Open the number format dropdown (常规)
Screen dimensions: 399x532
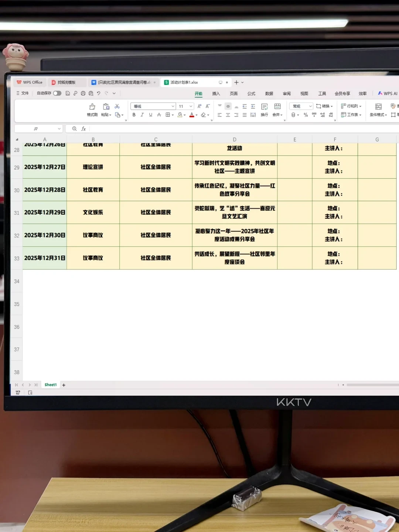click(310, 106)
